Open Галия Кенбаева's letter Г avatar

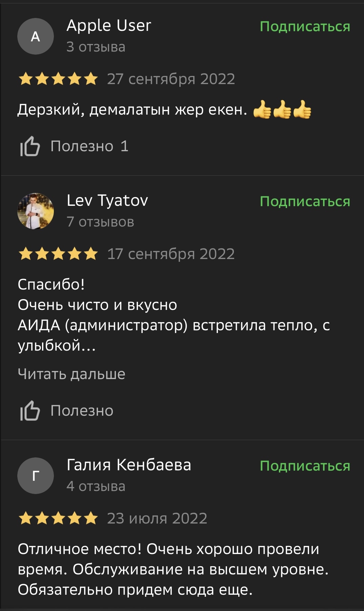tap(36, 476)
